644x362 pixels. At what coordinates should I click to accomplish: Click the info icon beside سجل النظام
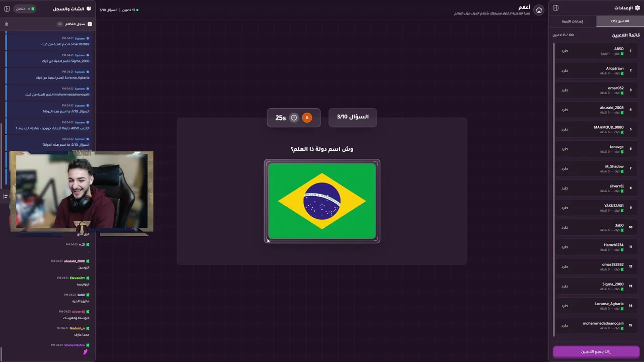[x=90, y=24]
